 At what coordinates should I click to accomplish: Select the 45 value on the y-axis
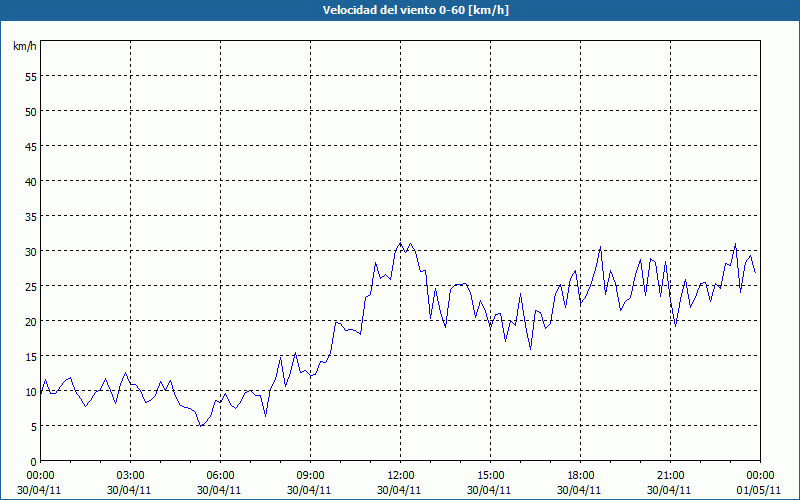31,146
